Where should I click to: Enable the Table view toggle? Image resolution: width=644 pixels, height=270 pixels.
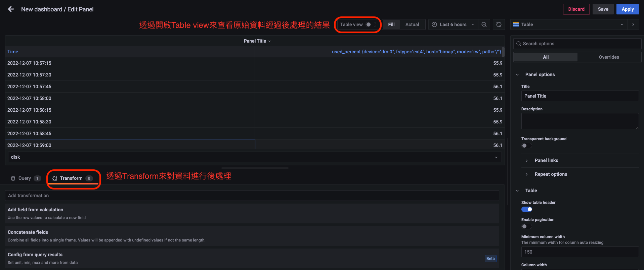(371, 24)
